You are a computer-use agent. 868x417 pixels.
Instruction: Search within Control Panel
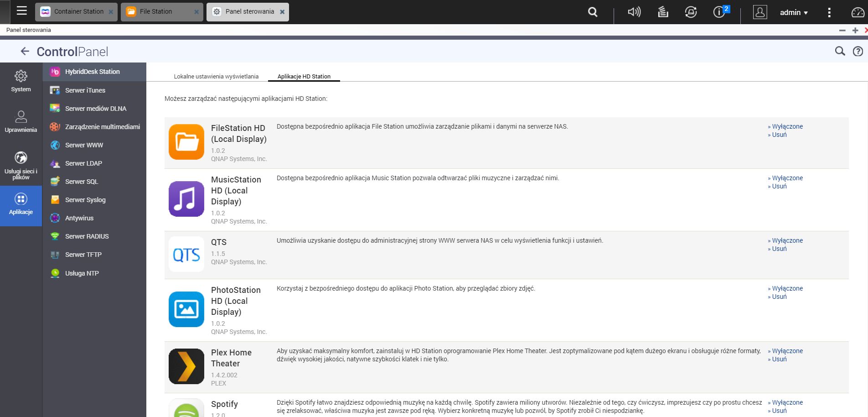(x=840, y=51)
